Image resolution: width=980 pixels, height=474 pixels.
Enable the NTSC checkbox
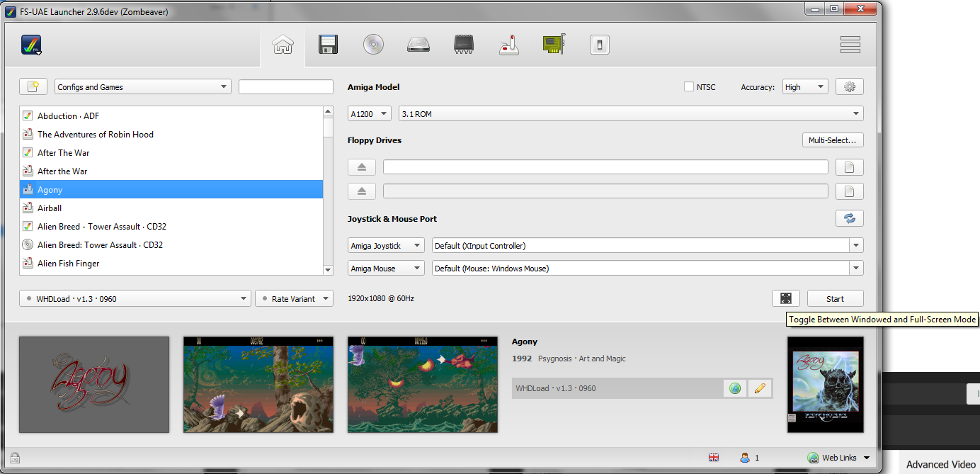(689, 86)
